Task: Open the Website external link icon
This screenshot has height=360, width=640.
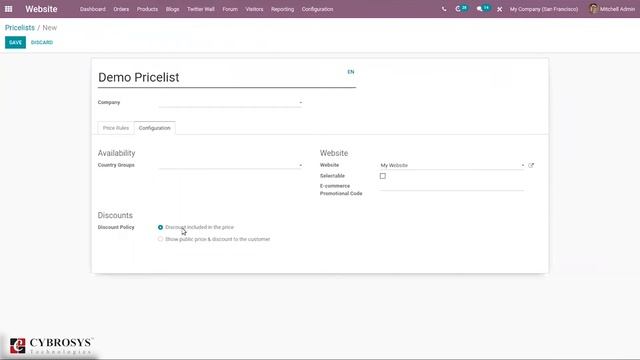Action: [531, 165]
